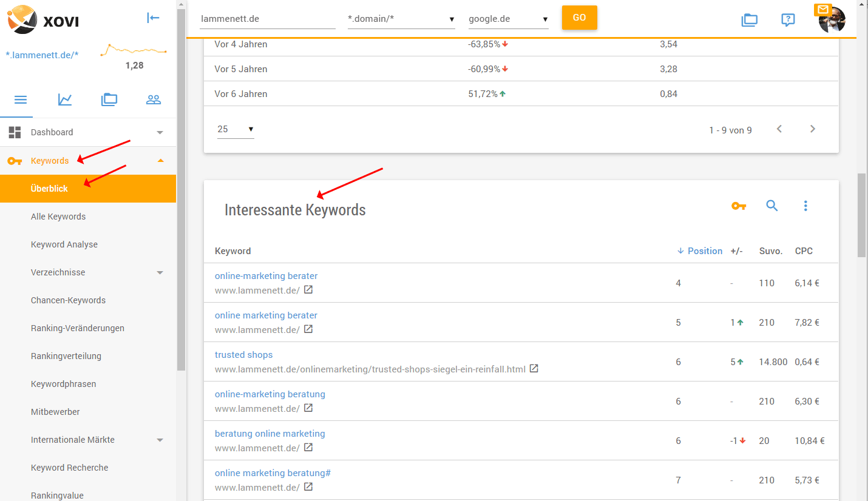The image size is (868, 501).
Task: Collapse the Keywords menu section
Action: tap(160, 161)
